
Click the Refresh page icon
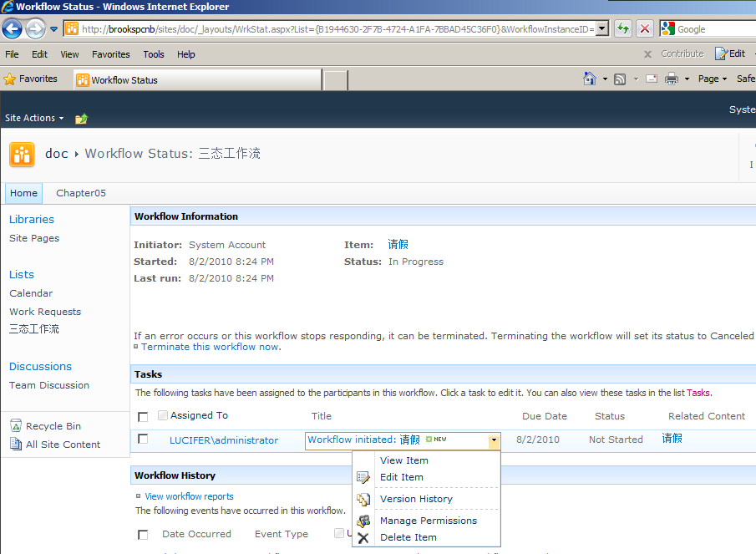tap(623, 29)
